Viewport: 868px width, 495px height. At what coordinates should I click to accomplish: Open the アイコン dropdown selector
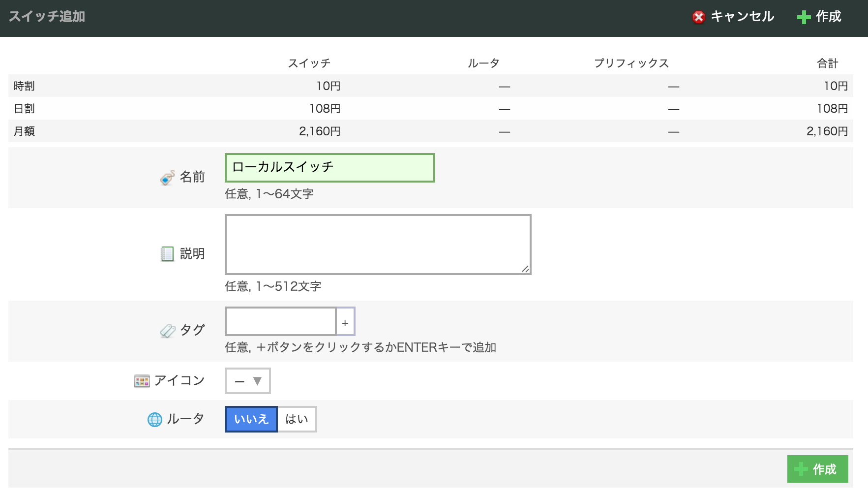point(247,381)
